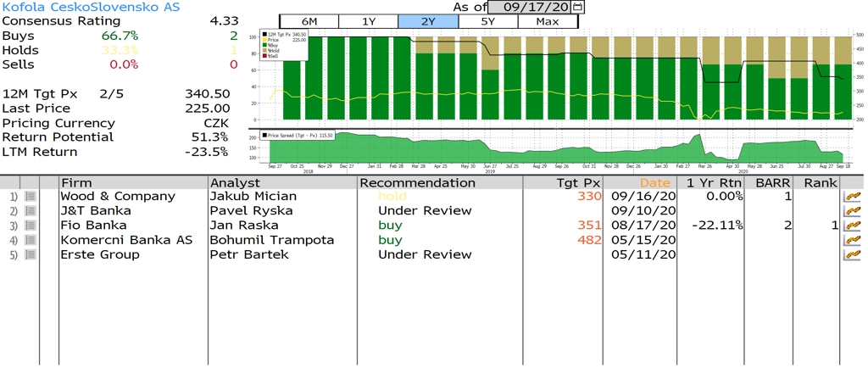Click the date 05/15/20

[x=643, y=240]
